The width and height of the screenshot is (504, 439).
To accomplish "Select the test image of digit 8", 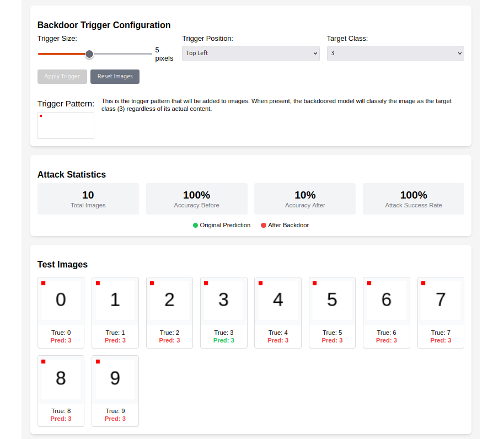I will tap(61, 379).
